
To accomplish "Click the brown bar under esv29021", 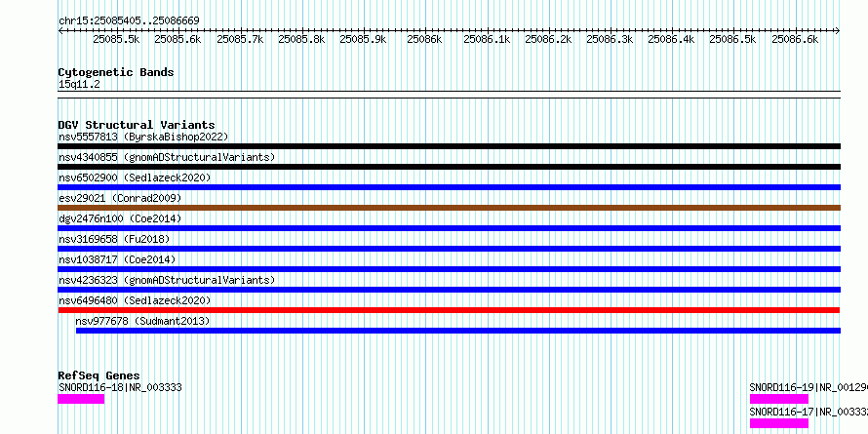I will point(449,208).
